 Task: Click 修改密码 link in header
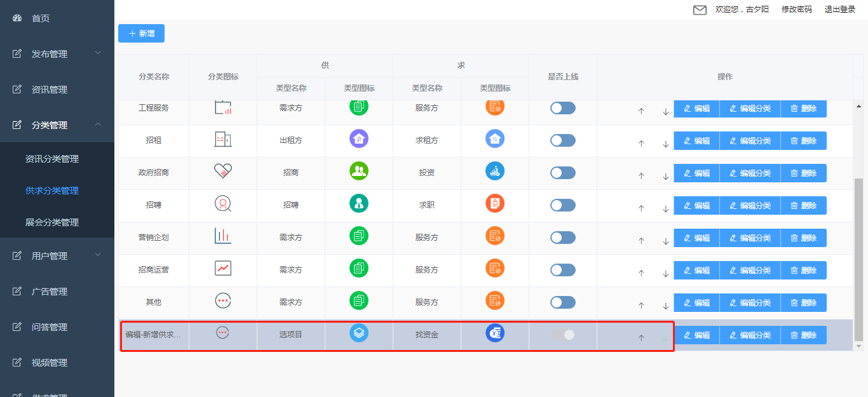(x=796, y=10)
